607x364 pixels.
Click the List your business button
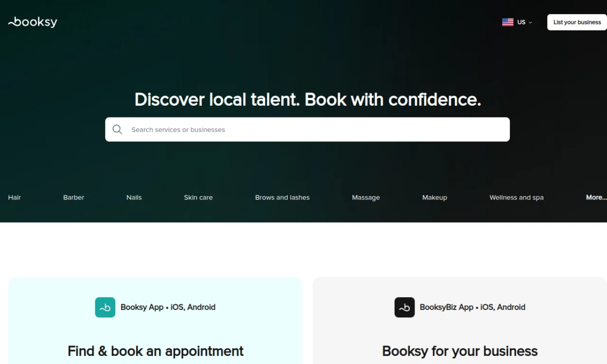coord(577,22)
